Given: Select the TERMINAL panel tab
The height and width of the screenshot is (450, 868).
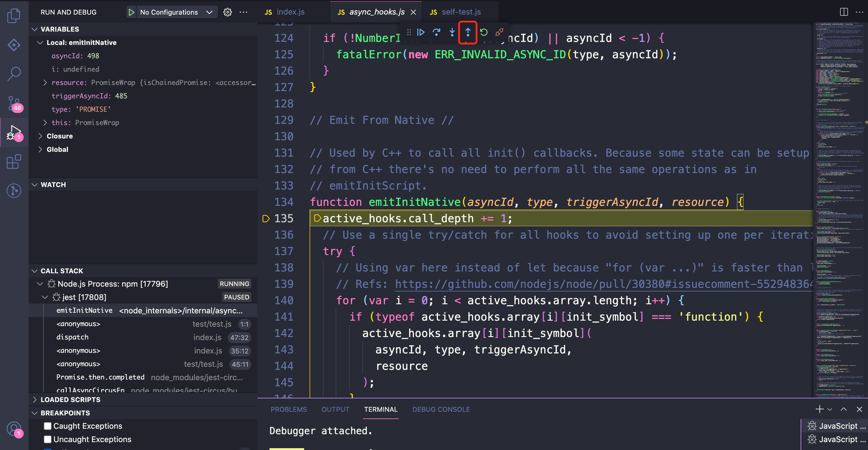Looking at the screenshot, I should tap(381, 409).
